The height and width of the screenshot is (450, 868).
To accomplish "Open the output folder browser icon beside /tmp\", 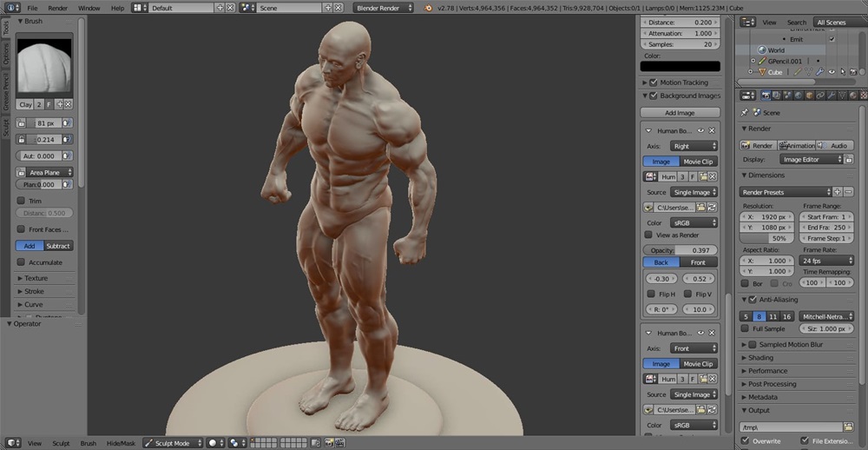I will click(x=848, y=427).
